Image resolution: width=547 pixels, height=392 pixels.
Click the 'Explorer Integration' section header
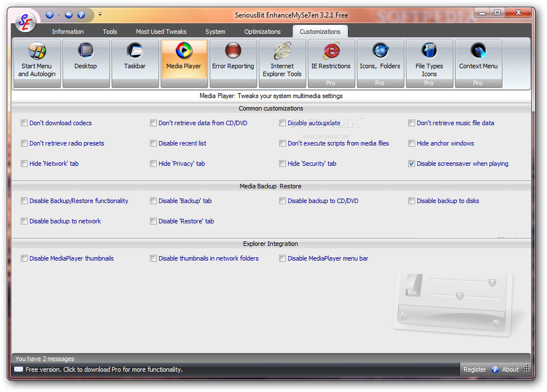click(x=270, y=244)
